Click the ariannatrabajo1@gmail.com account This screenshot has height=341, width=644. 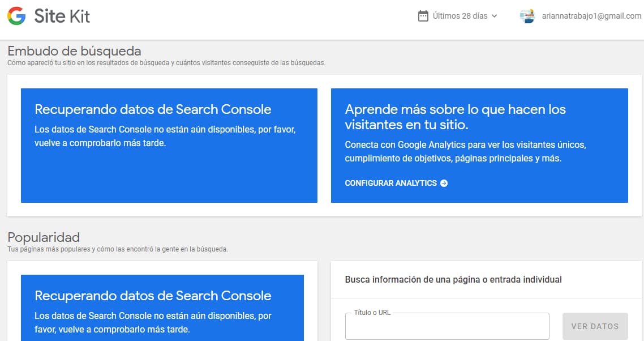(x=591, y=16)
